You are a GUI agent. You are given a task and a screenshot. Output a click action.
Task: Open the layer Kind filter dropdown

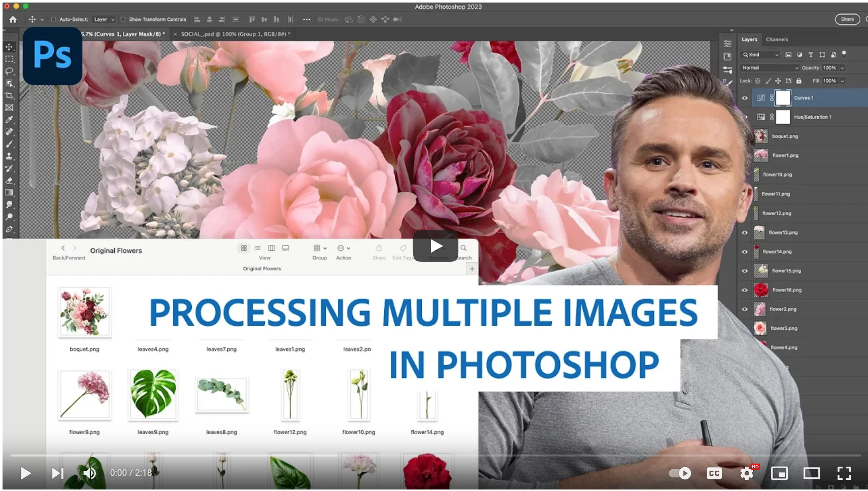(760, 54)
